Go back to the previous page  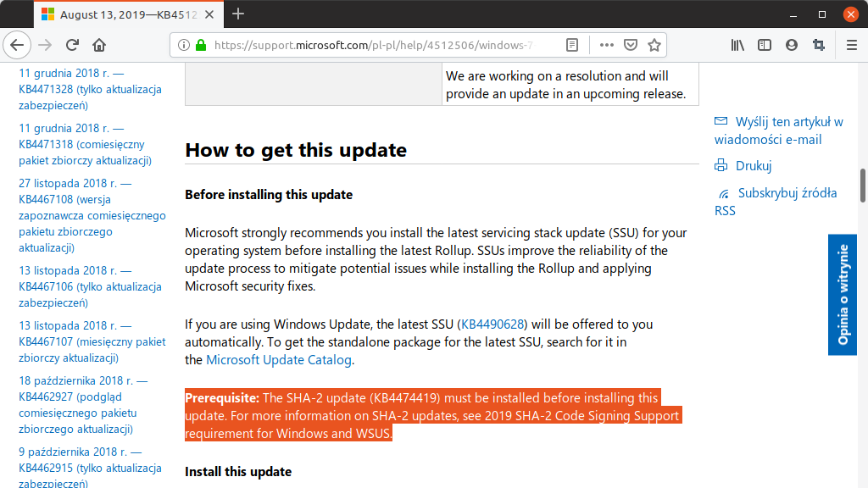pos(17,45)
